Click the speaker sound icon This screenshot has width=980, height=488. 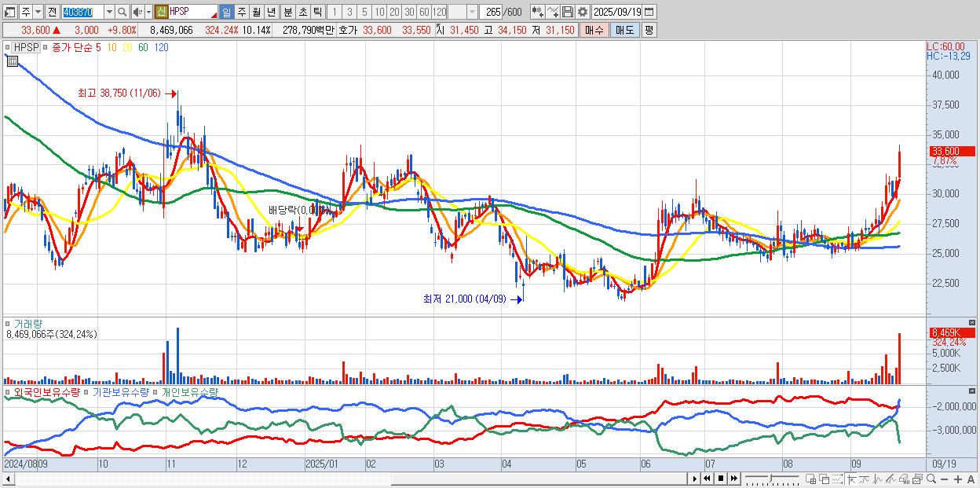click(x=137, y=12)
